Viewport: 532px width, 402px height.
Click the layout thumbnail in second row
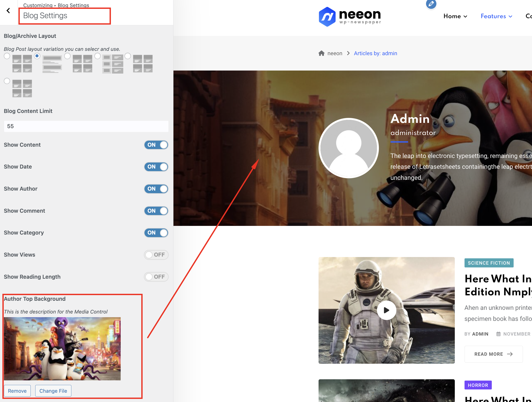point(22,88)
